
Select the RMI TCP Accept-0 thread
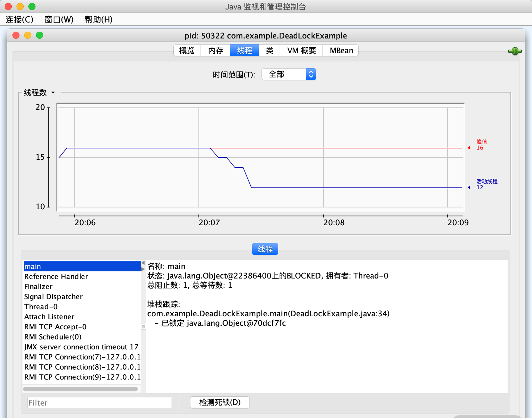82,327
